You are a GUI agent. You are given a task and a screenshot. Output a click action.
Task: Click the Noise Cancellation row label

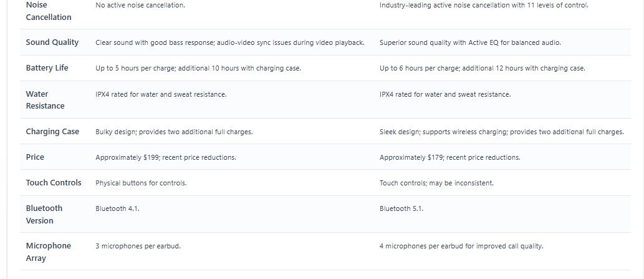49,11
